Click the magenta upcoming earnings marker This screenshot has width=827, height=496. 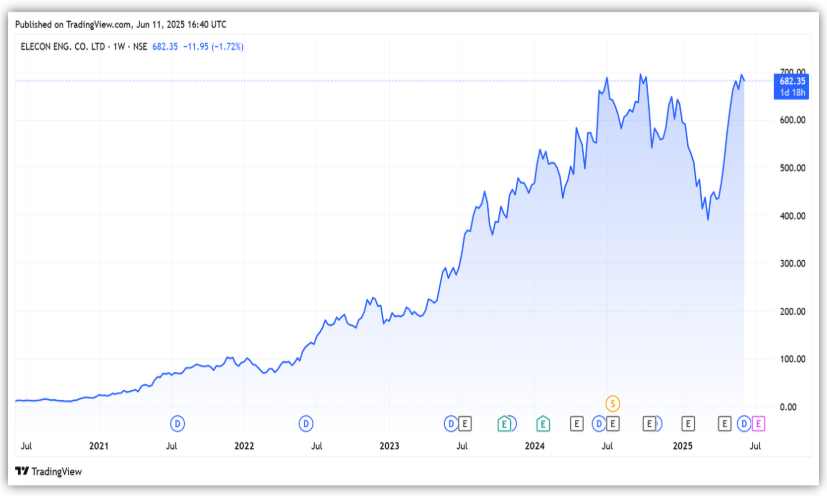(x=758, y=424)
